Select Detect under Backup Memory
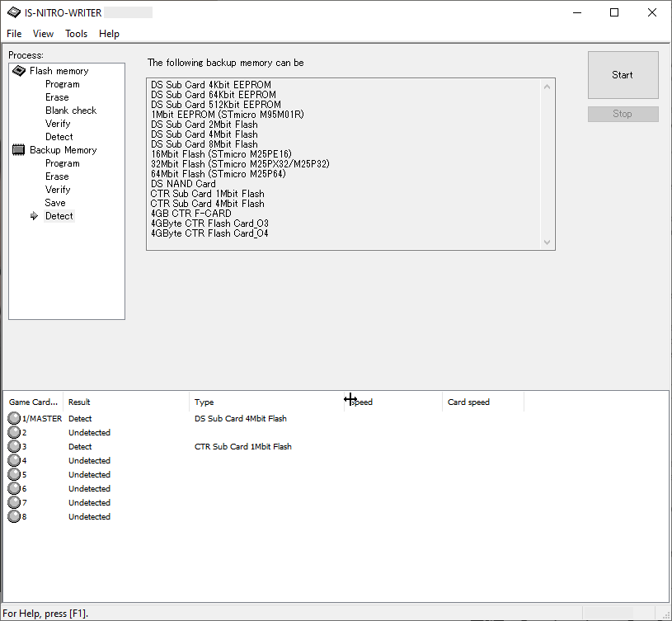Screen dimensions: 672x621 [59, 216]
